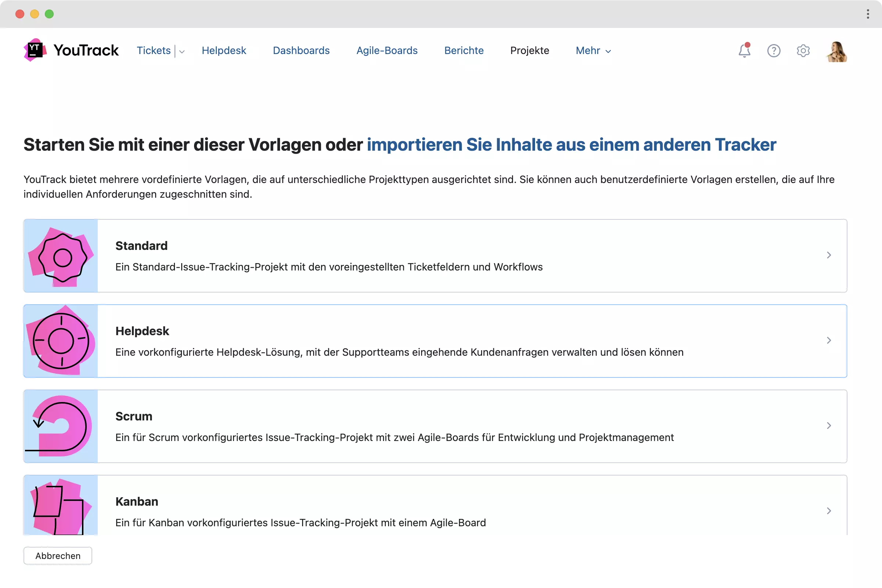Open the Helpdesk navigation item

(x=224, y=51)
